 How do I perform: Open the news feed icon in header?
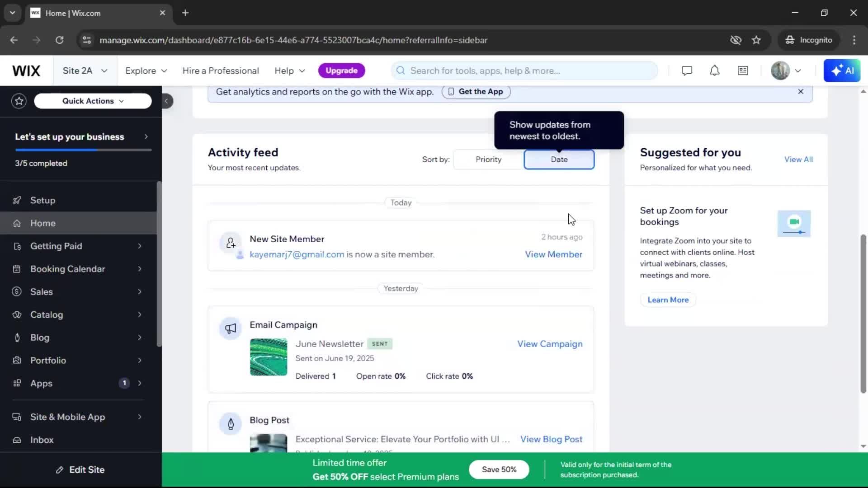coord(743,71)
